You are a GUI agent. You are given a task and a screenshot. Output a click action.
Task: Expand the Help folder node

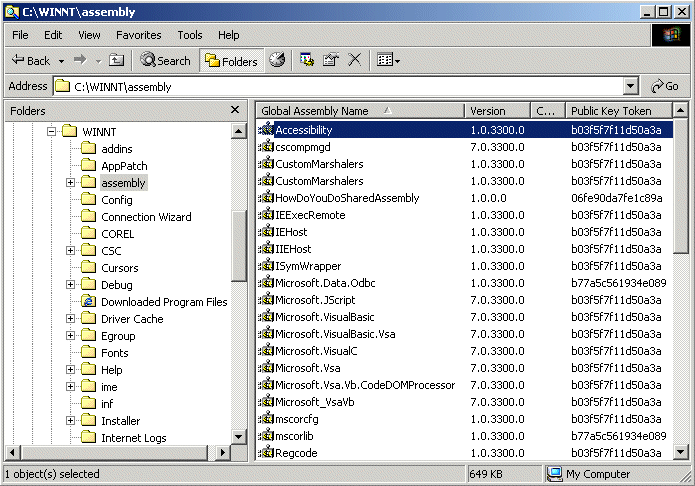[70, 369]
